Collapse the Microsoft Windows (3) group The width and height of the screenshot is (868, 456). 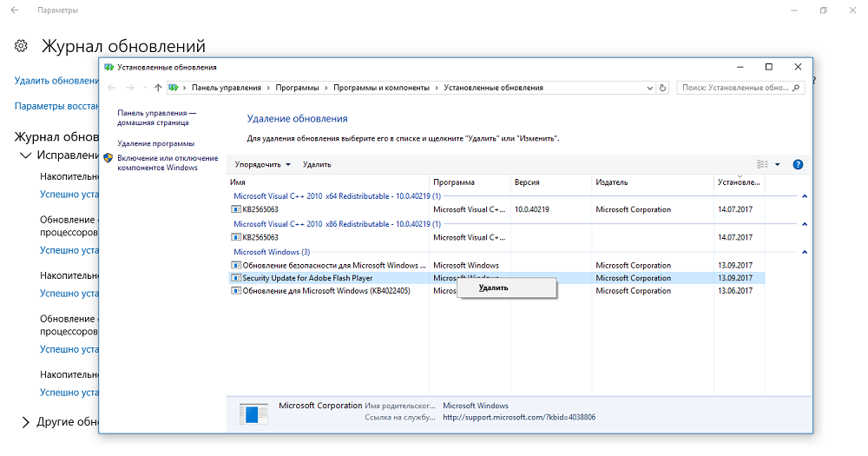coord(805,252)
